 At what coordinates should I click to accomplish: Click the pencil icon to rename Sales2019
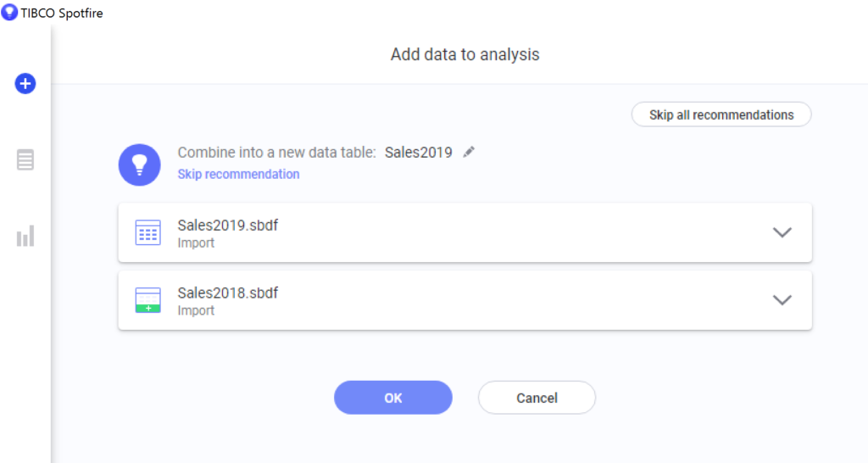(x=469, y=153)
